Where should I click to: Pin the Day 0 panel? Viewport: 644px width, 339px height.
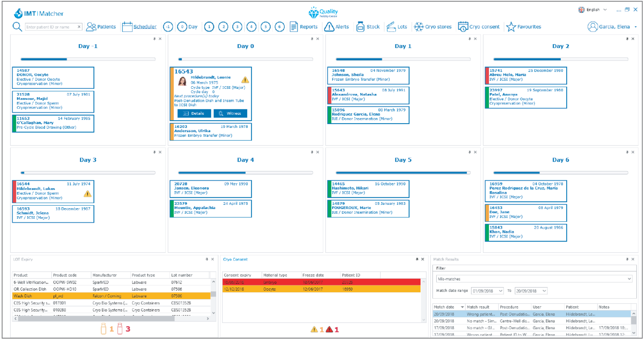[312, 39]
